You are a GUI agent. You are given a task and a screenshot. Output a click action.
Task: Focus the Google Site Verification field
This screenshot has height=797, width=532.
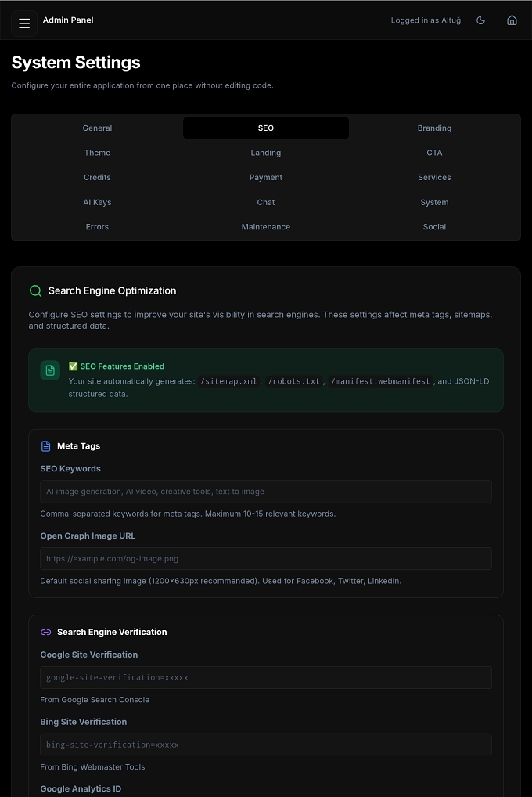coord(266,677)
